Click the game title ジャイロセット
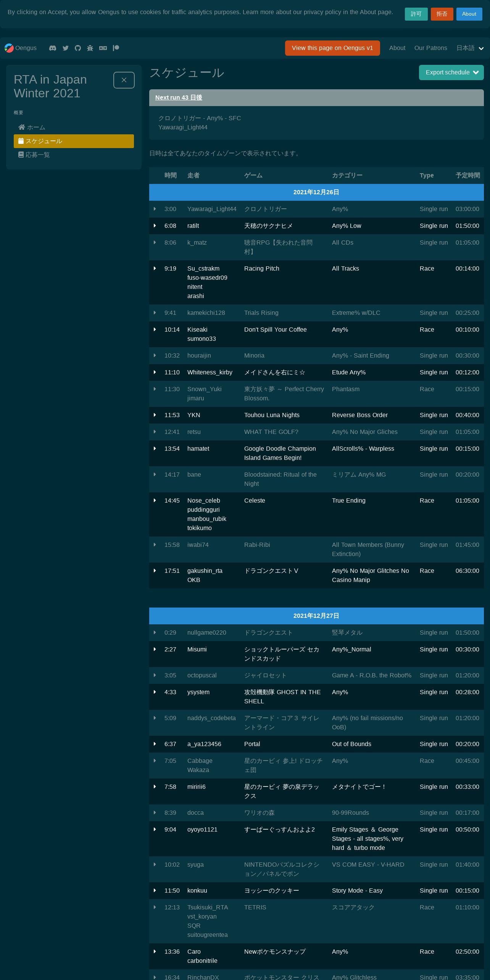This screenshot has height=980, width=490. pyautogui.click(x=265, y=675)
